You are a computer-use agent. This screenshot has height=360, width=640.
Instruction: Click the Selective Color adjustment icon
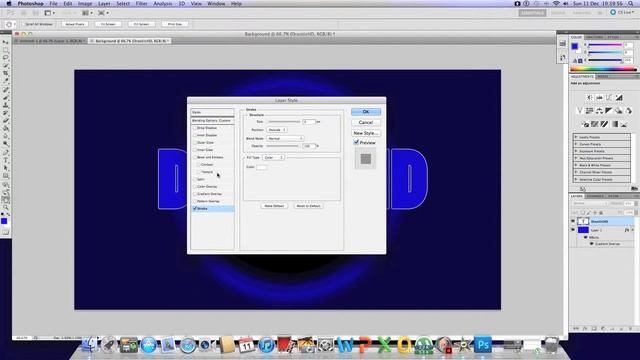[x=624, y=124]
